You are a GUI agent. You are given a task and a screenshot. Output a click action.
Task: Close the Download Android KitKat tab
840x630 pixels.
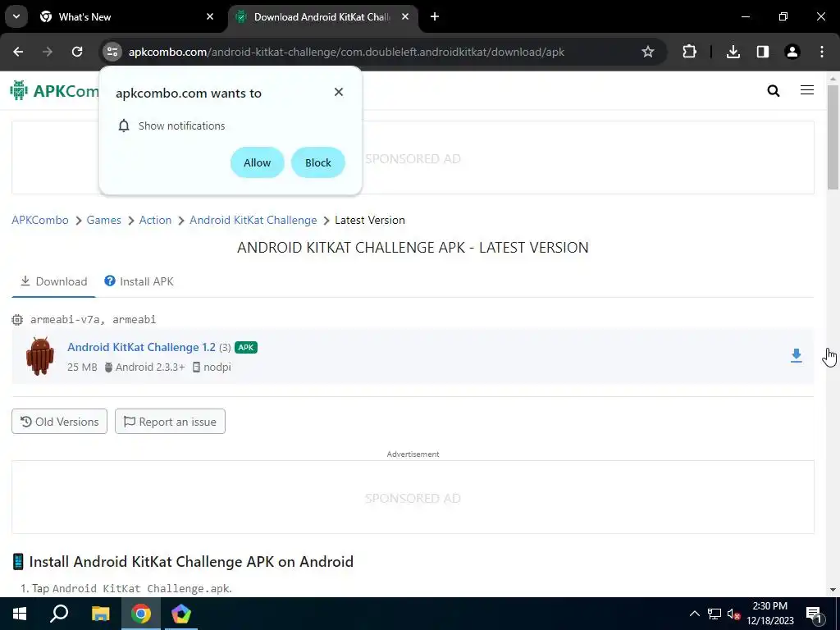(x=405, y=17)
